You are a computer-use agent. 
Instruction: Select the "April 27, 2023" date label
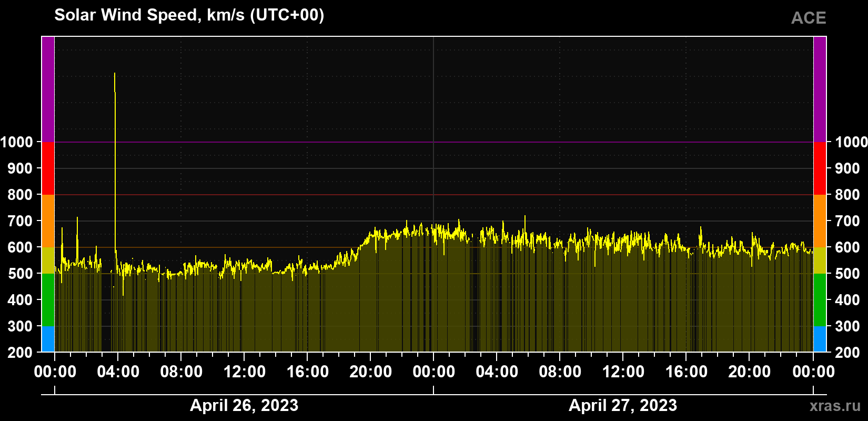(x=623, y=405)
